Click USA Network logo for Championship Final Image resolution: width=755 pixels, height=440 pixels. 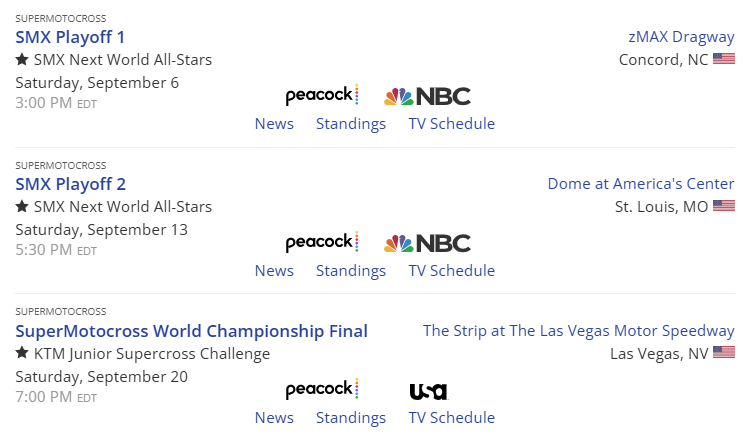428,391
